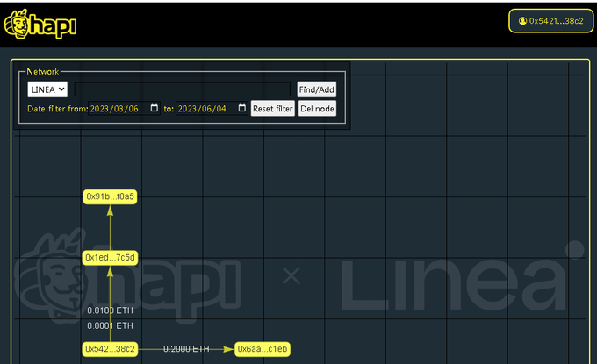This screenshot has width=597, height=364.
Task: Select node 0x91b...f0a5
Action: tap(110, 196)
